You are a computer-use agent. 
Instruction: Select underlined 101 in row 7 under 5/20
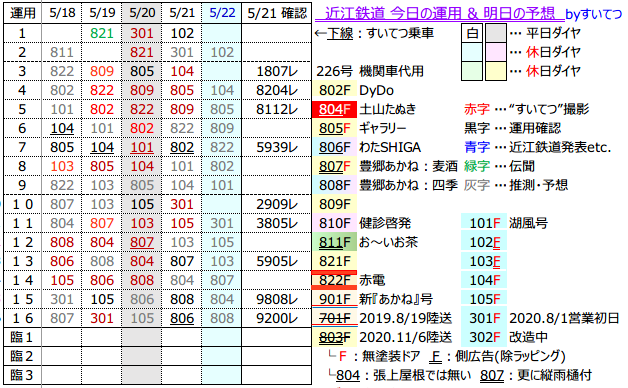[x=142, y=147]
